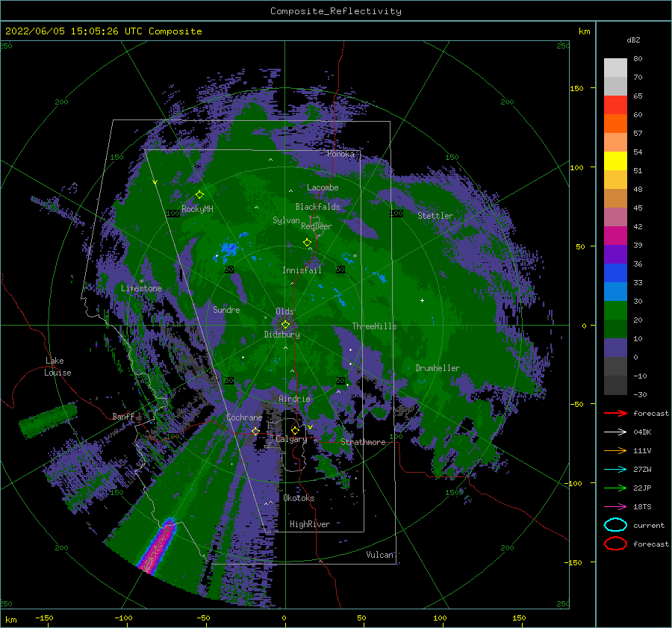Screen dimensions: 672x628
Task: Click the Innisfail city label
Action: [302, 270]
